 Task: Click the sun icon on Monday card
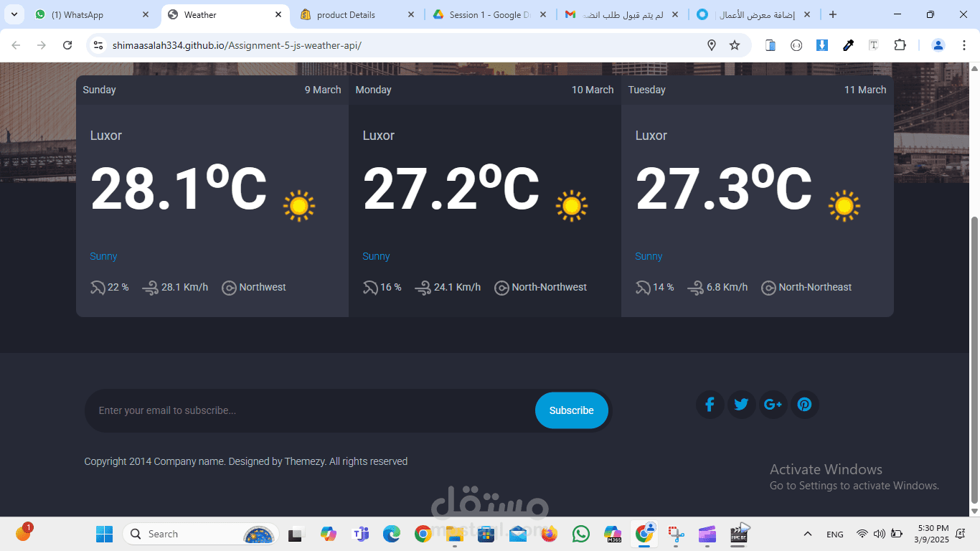pyautogui.click(x=572, y=206)
